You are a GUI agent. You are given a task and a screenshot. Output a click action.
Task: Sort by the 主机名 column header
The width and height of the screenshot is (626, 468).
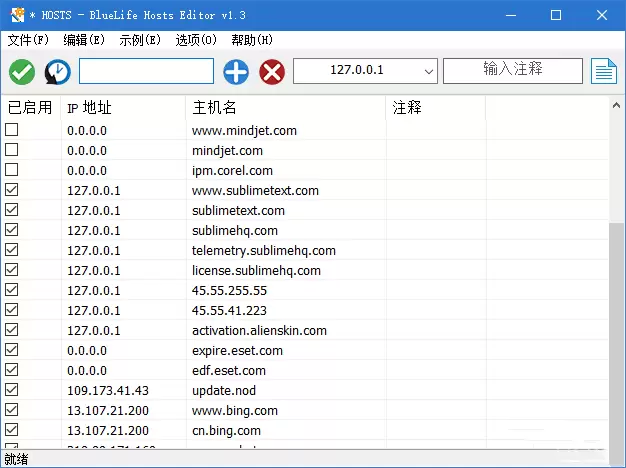pyautogui.click(x=286, y=107)
